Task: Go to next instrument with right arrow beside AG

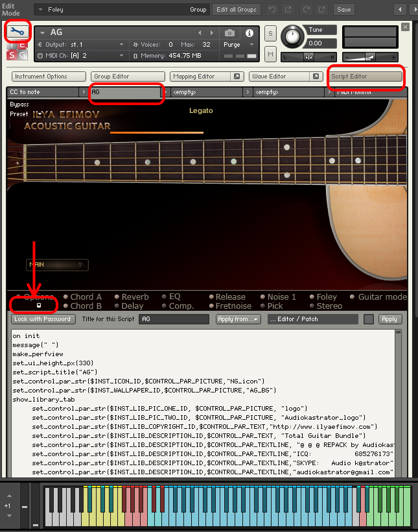Action: [212, 32]
